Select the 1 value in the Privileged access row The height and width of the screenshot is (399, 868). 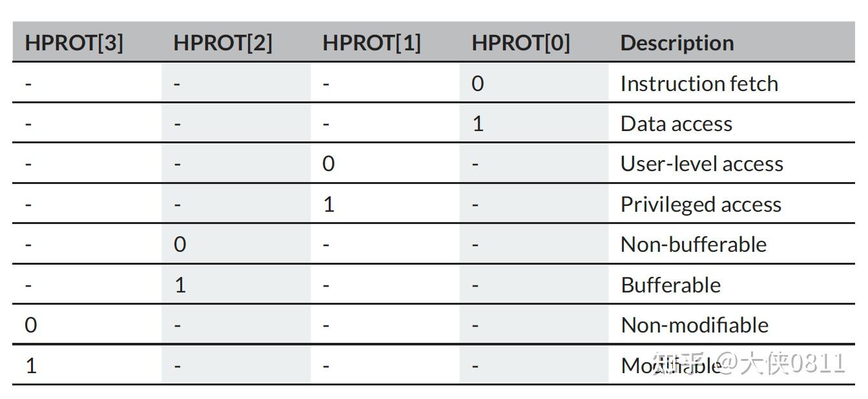click(328, 204)
